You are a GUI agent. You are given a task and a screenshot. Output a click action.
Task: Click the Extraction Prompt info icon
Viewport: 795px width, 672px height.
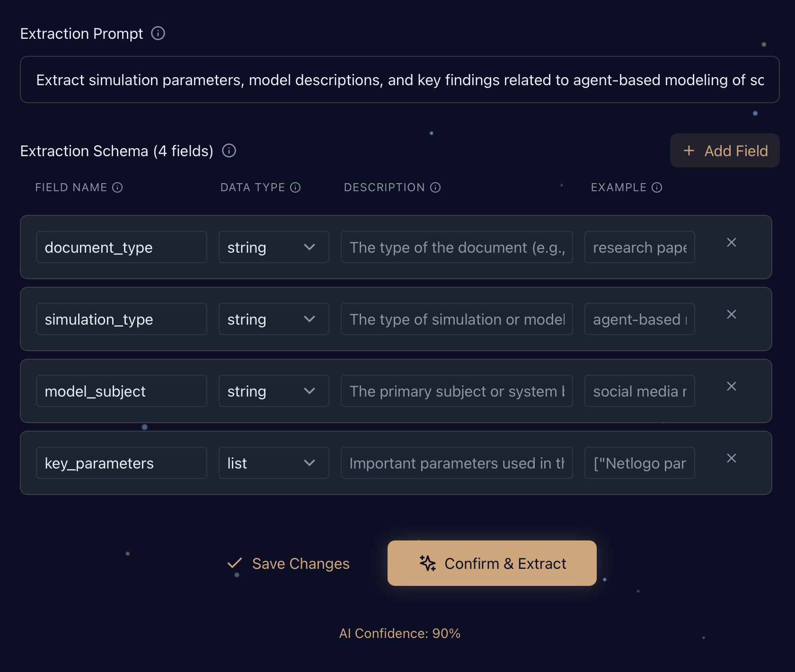[158, 34]
